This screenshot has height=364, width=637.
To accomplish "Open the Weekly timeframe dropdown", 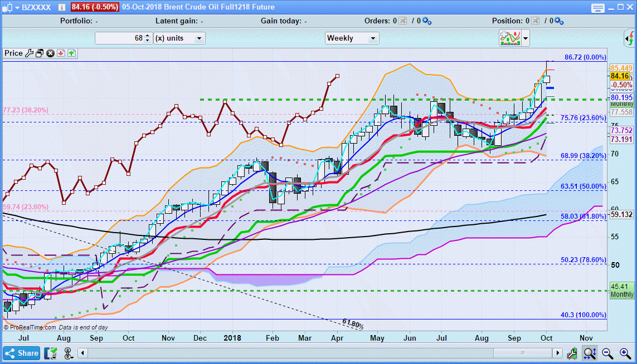I will point(352,38).
